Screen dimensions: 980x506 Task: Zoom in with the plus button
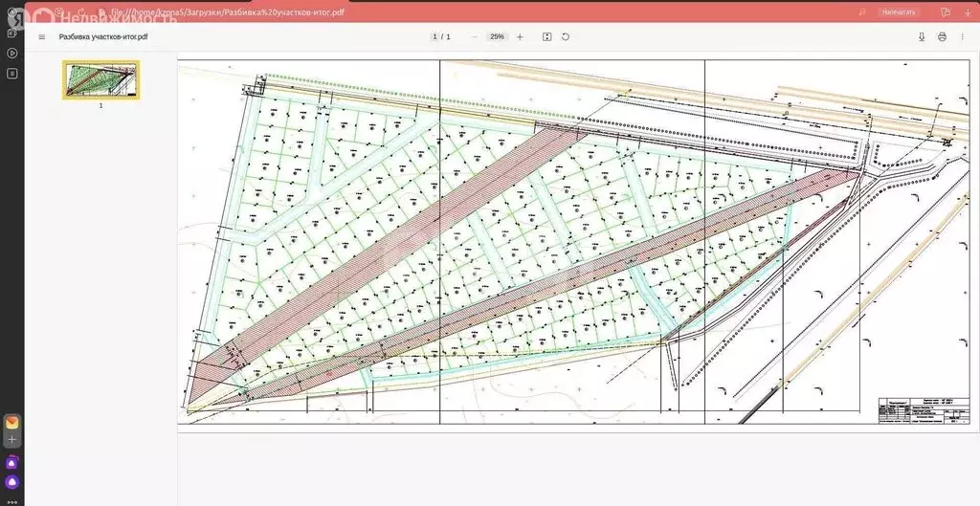point(520,37)
